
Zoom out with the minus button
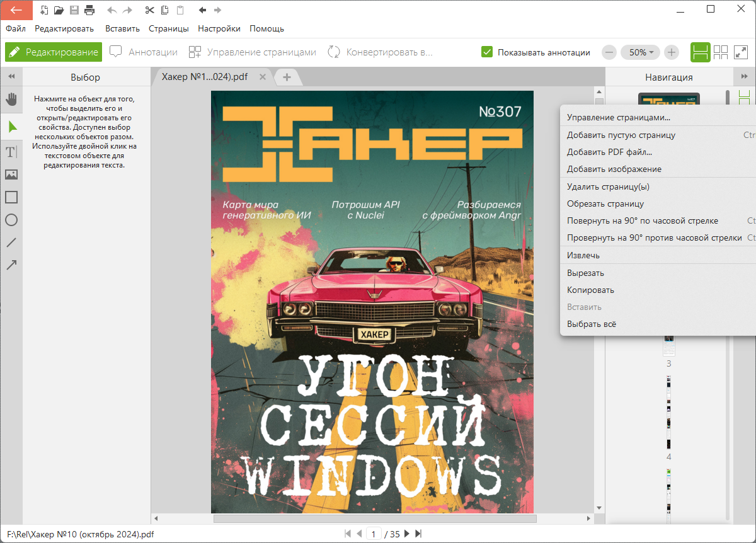609,52
